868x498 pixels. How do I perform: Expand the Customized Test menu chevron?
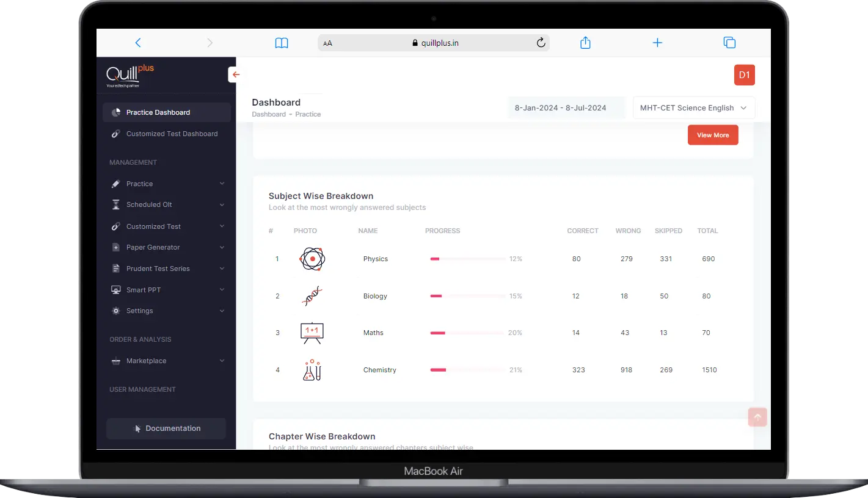click(222, 226)
